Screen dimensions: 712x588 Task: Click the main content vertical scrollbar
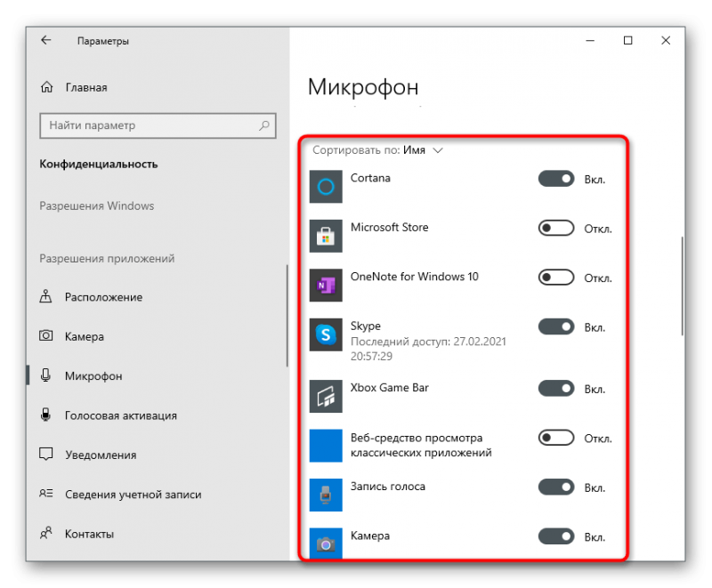click(682, 286)
